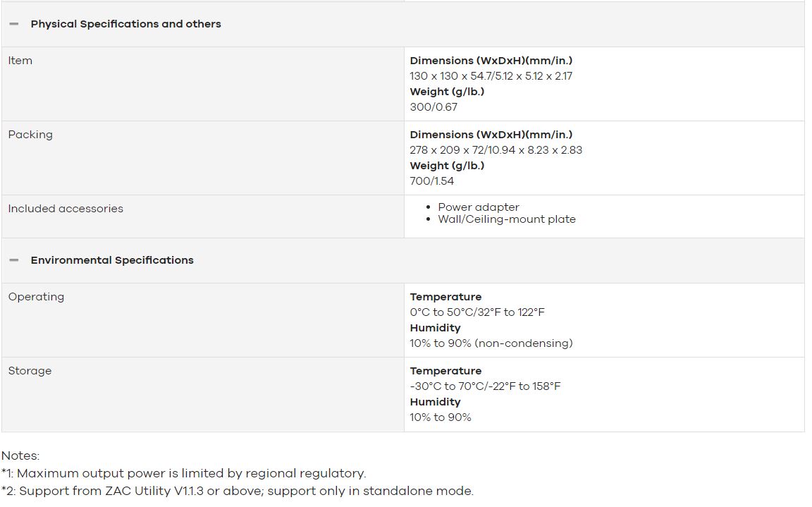Click note *1 about maximum output power
This screenshot has height=507, width=812.
(184, 473)
